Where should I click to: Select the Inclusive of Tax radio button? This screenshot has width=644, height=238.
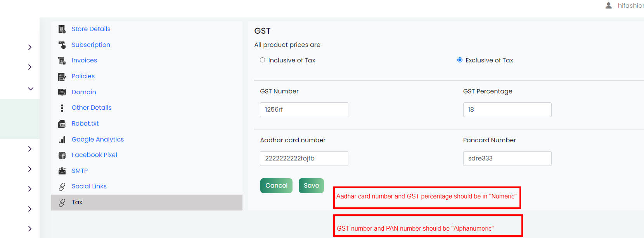(263, 60)
